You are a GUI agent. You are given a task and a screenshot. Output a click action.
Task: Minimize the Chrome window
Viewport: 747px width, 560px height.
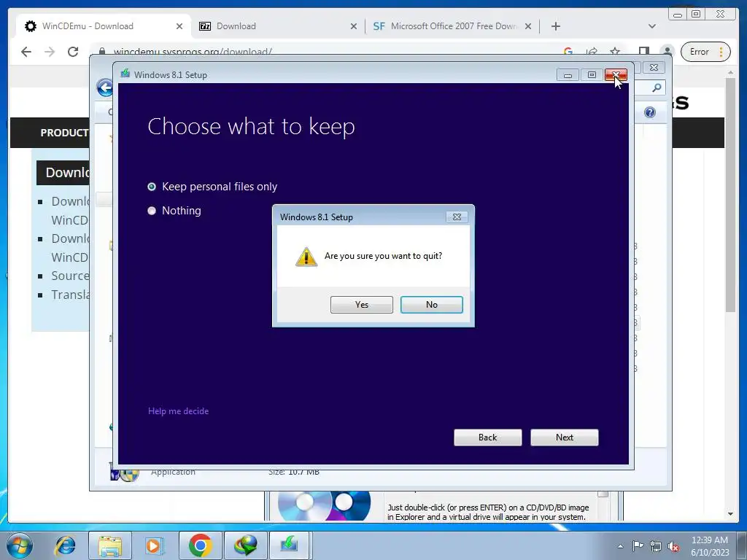coord(677,15)
